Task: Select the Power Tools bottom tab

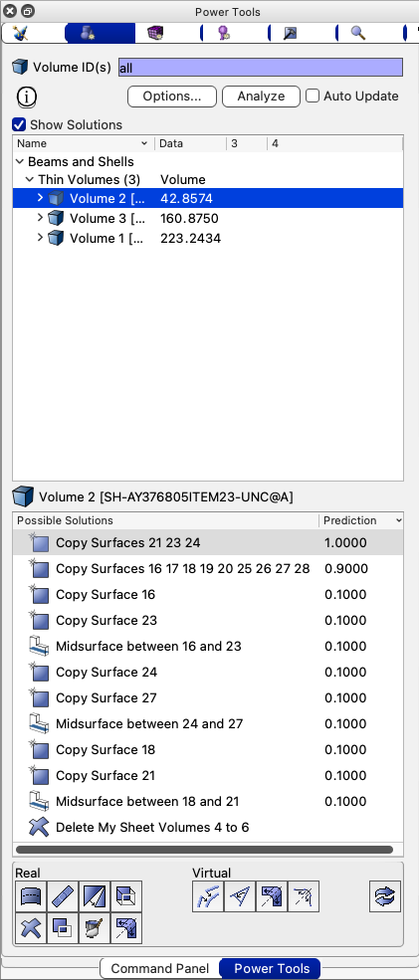Action: tap(272, 969)
